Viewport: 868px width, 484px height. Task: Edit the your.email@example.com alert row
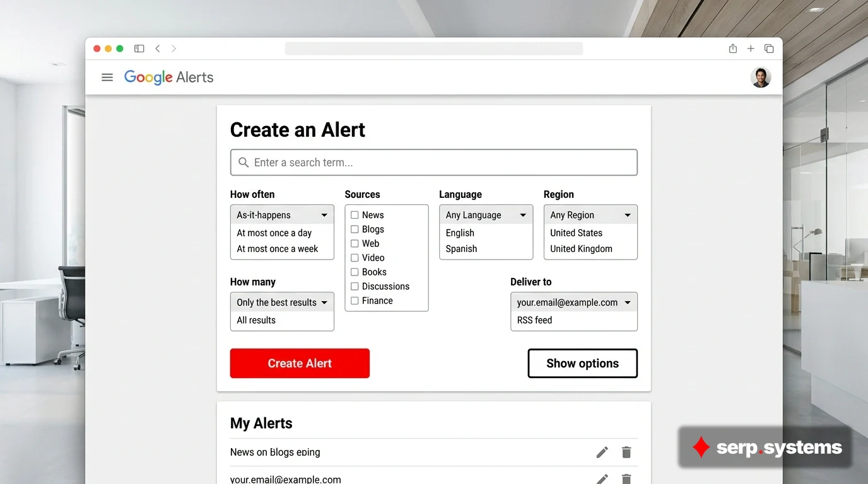pos(602,479)
